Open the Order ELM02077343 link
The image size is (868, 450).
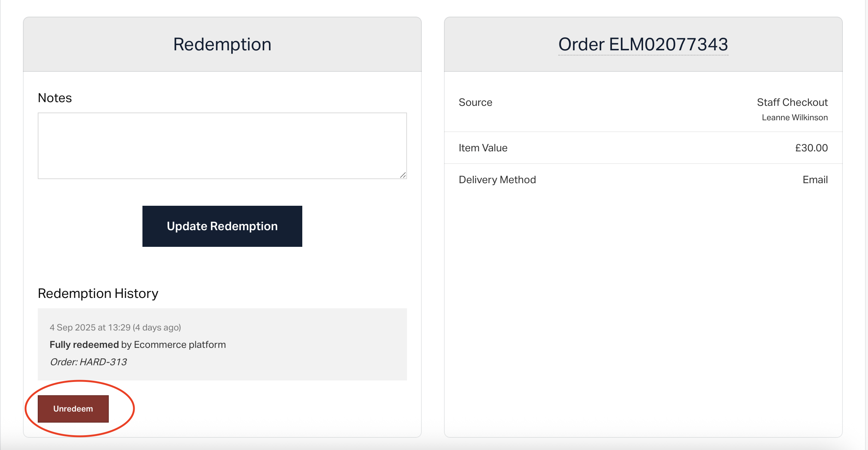click(x=643, y=44)
